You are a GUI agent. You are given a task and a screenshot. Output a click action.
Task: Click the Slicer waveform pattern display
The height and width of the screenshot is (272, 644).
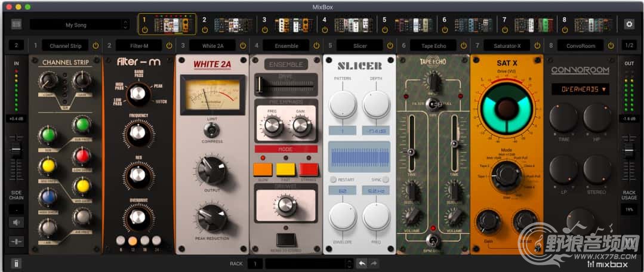click(x=359, y=157)
